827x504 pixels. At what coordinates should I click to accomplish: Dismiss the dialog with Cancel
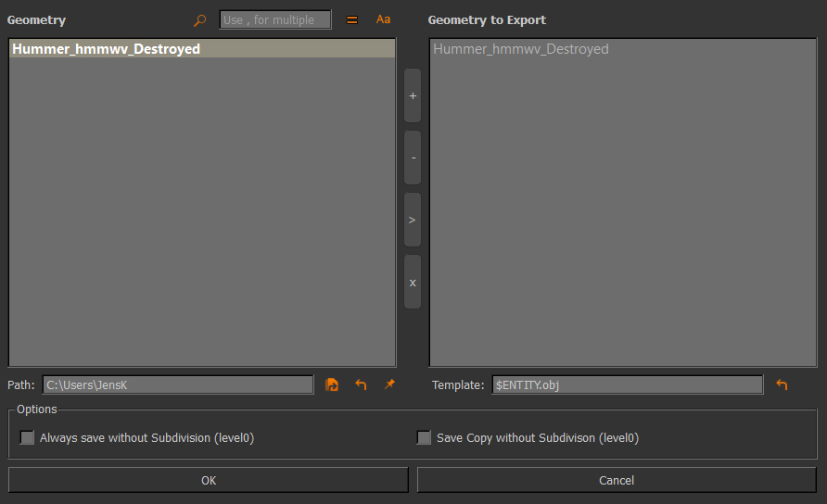click(617, 480)
